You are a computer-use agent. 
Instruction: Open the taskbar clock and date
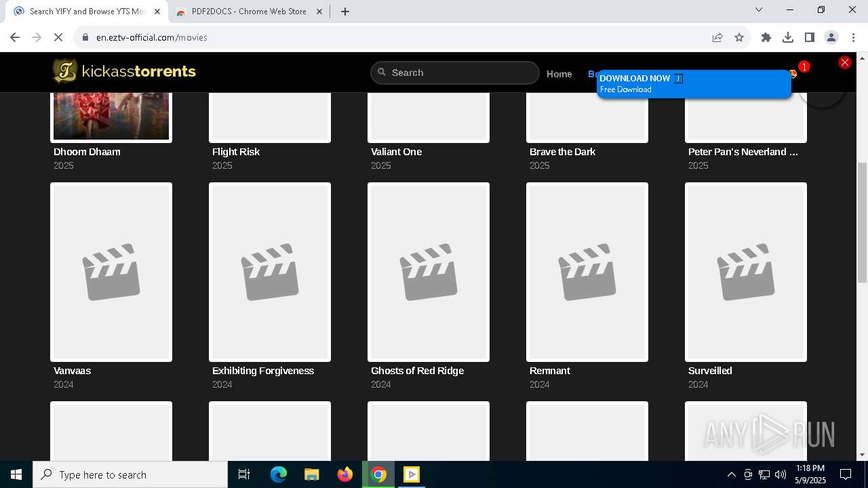point(810,474)
